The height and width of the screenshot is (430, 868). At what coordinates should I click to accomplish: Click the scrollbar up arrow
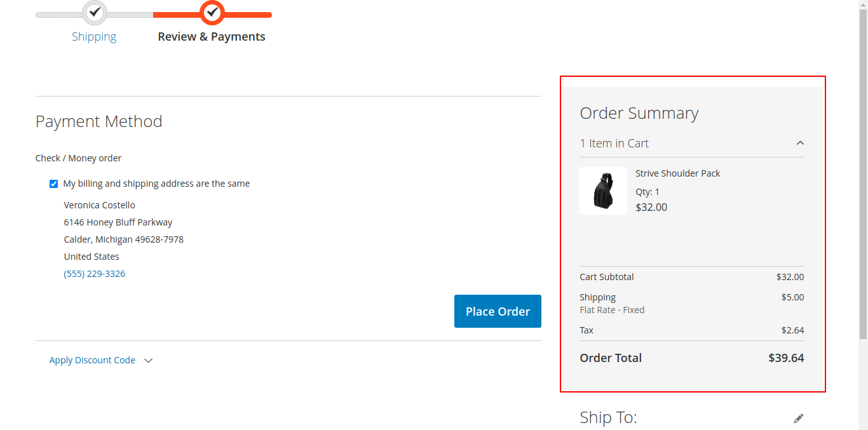(x=863, y=4)
